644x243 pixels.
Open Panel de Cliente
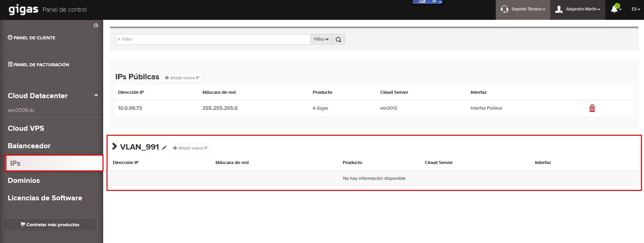(x=32, y=38)
